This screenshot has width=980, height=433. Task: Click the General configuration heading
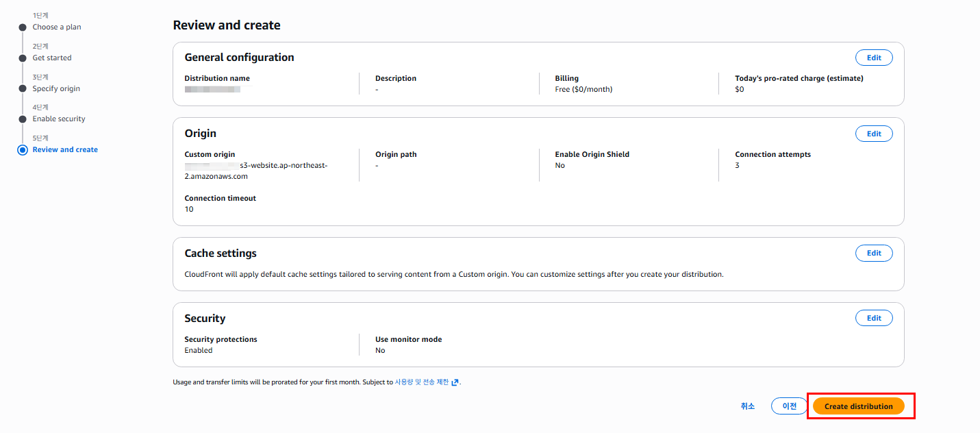tap(239, 58)
